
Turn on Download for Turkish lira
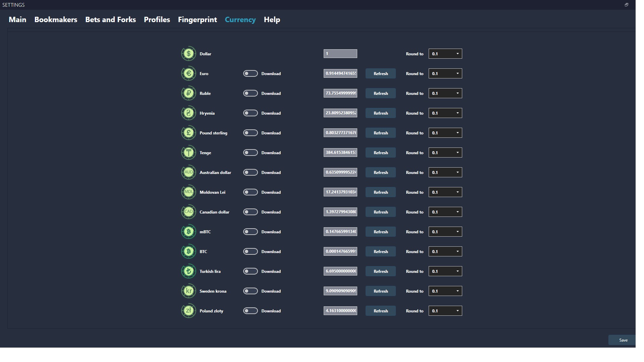251,271
